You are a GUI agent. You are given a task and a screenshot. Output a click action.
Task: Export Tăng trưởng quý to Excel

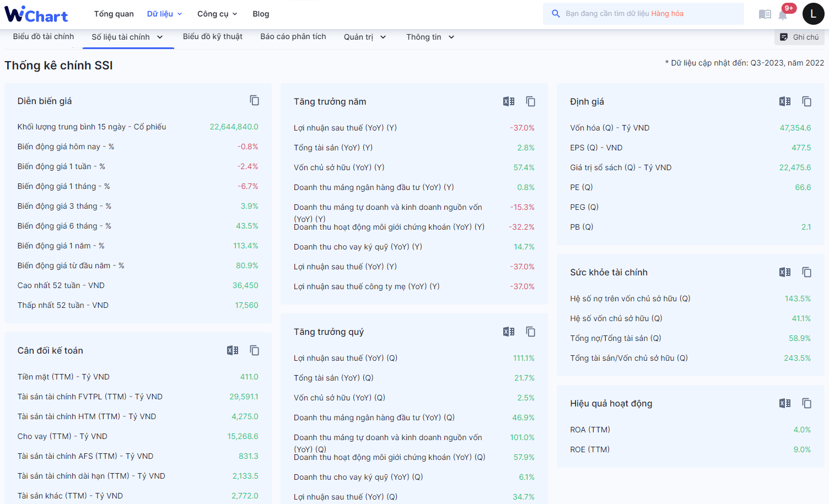[509, 332]
